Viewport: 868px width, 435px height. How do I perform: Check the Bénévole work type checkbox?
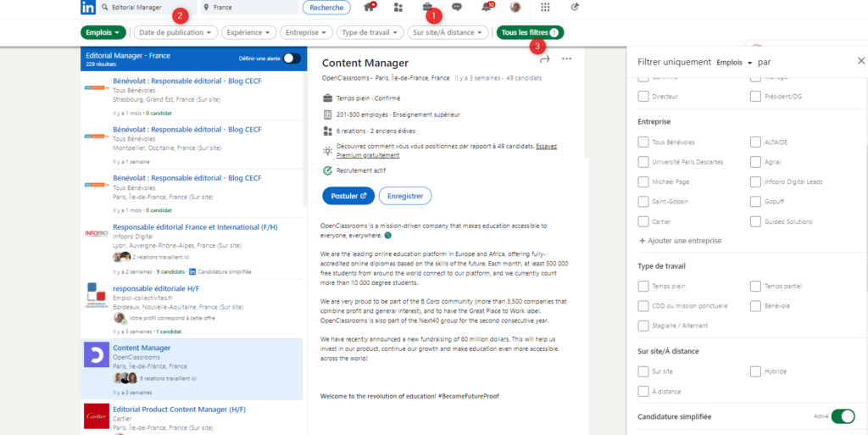(755, 306)
